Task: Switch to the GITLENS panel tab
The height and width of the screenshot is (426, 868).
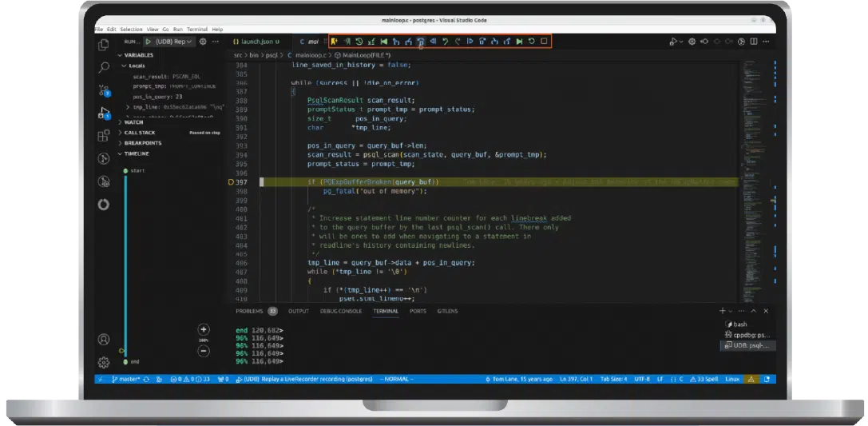Action: click(x=447, y=312)
